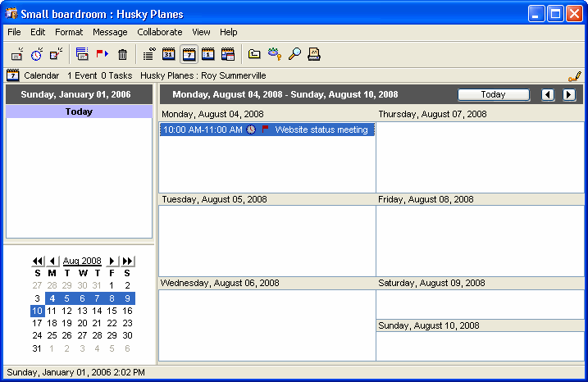Click the trash can delete icon
588x382 pixels.
pyautogui.click(x=122, y=55)
